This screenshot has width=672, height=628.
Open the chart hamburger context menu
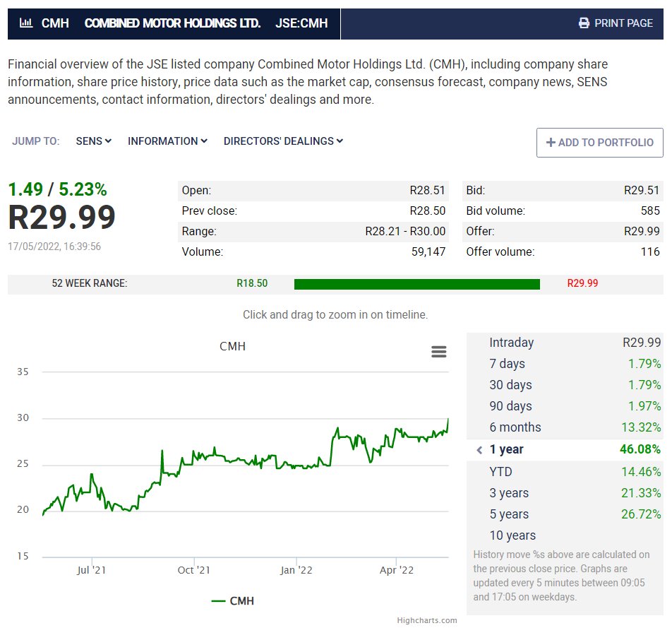point(439,352)
